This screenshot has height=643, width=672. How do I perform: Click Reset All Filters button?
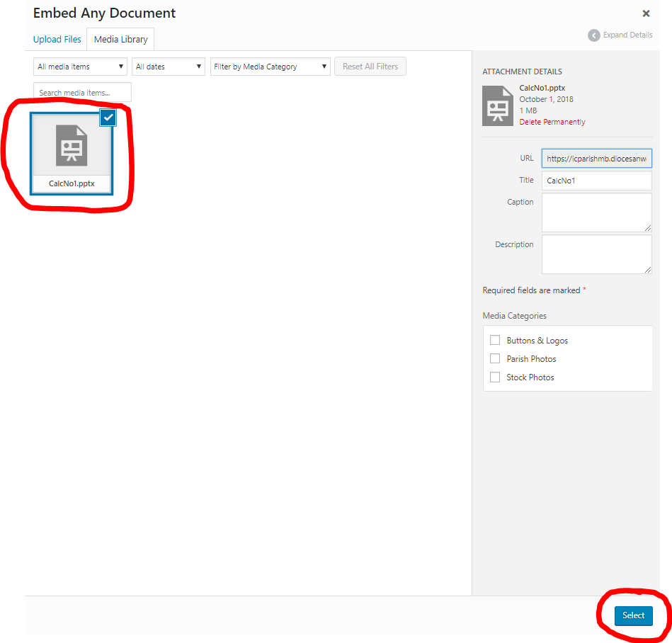coord(370,67)
